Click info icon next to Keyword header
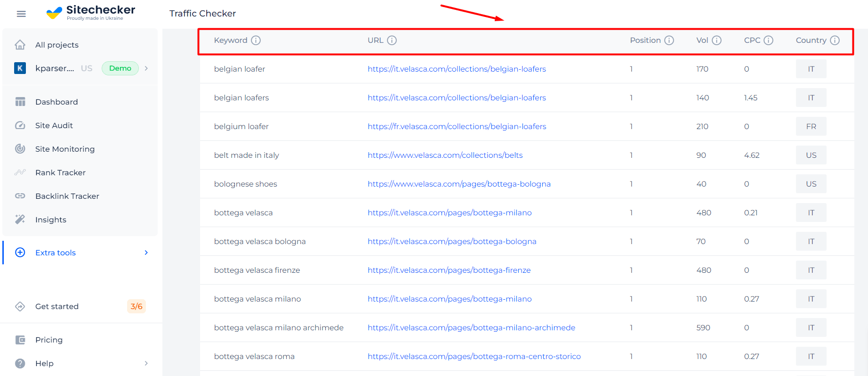The width and height of the screenshot is (868, 376). tap(256, 41)
